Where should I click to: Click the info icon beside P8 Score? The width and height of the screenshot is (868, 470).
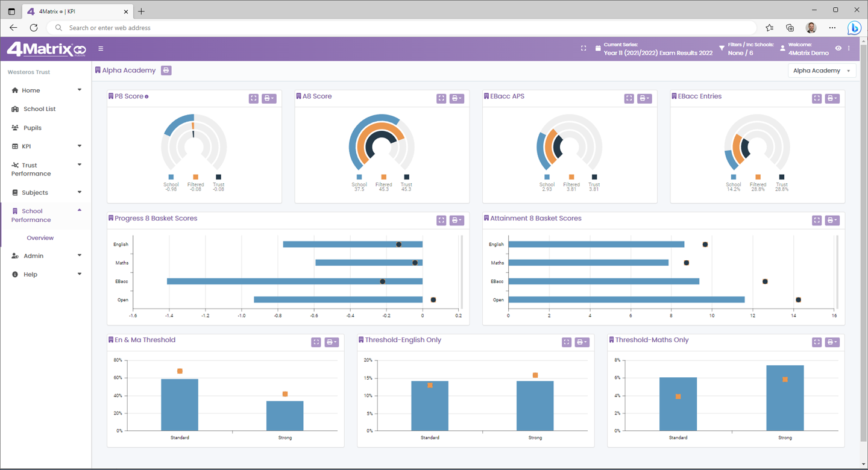click(x=146, y=96)
